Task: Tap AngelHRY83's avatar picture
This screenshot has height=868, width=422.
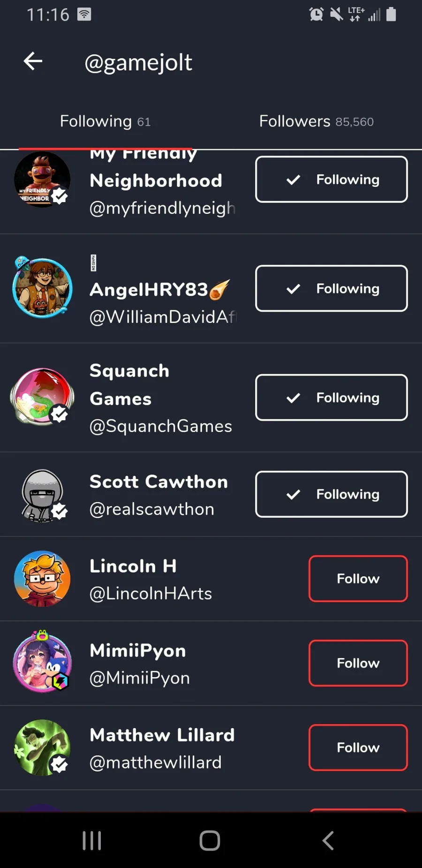Action: [x=42, y=288]
